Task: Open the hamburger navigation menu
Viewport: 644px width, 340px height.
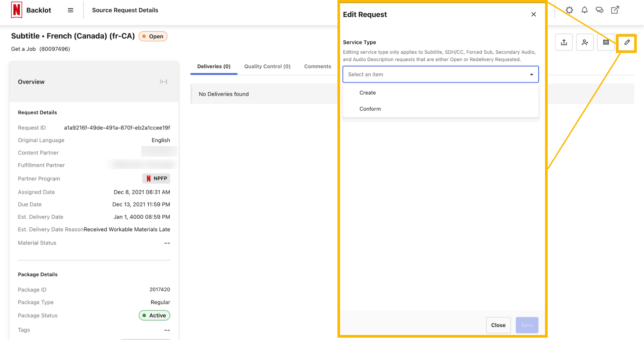Action: click(70, 10)
